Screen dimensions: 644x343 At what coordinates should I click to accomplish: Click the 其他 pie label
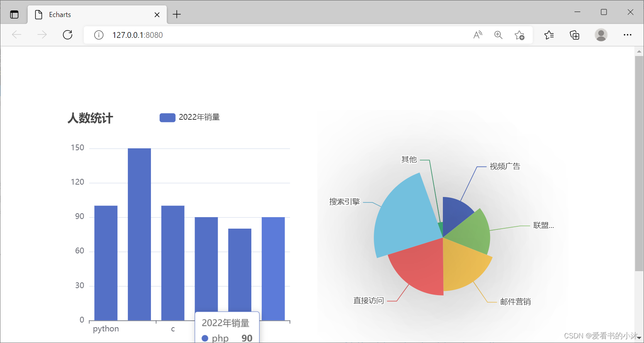tap(409, 160)
